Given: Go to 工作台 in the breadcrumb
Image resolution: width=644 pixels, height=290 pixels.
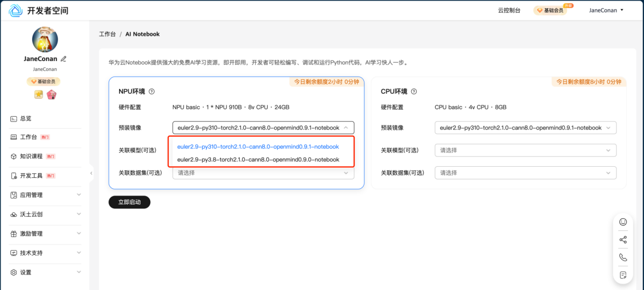Looking at the screenshot, I should (107, 34).
